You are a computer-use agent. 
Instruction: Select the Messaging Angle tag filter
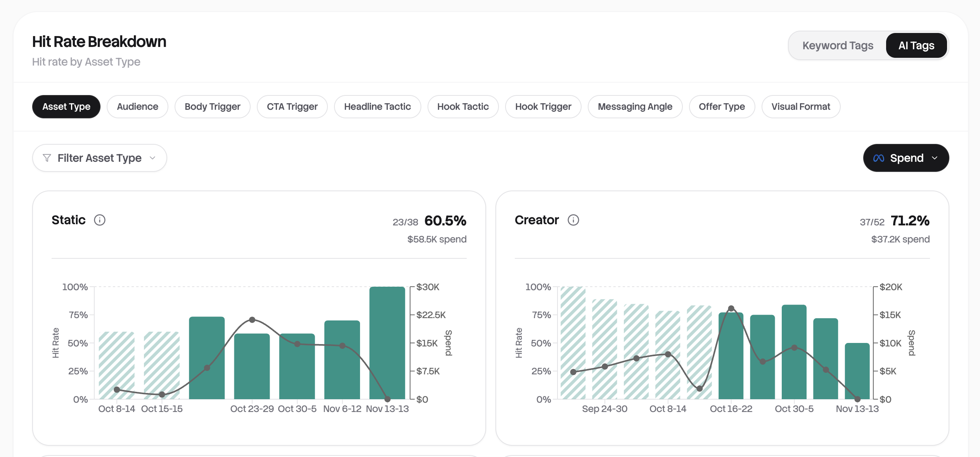[x=635, y=106]
